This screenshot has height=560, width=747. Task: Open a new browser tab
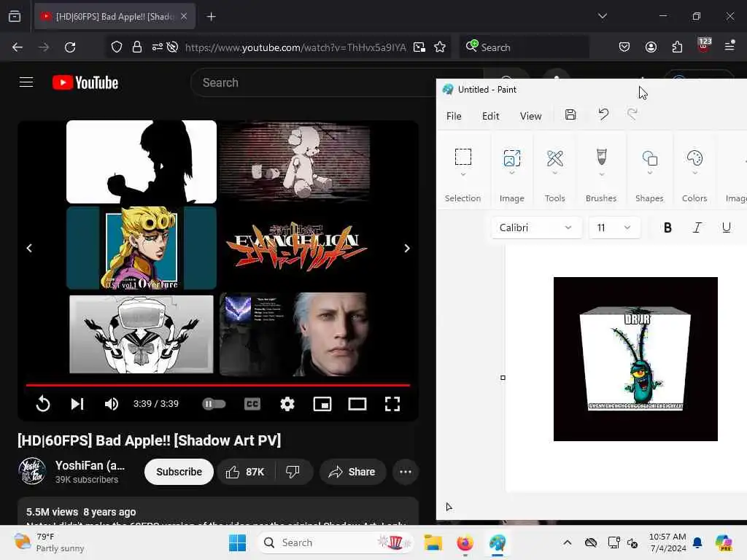211,17
